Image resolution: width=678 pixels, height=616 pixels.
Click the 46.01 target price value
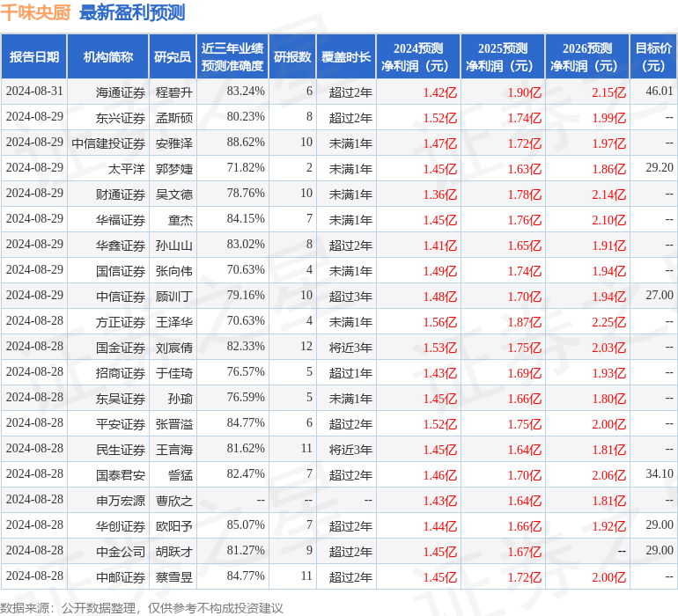click(x=660, y=91)
